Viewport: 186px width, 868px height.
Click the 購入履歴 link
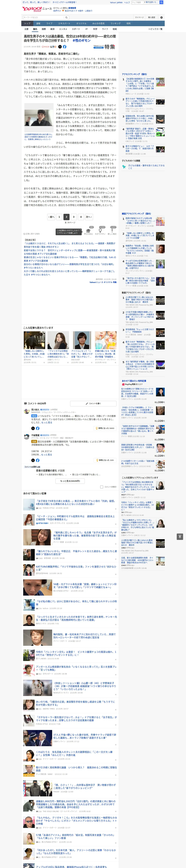(x=152, y=18)
